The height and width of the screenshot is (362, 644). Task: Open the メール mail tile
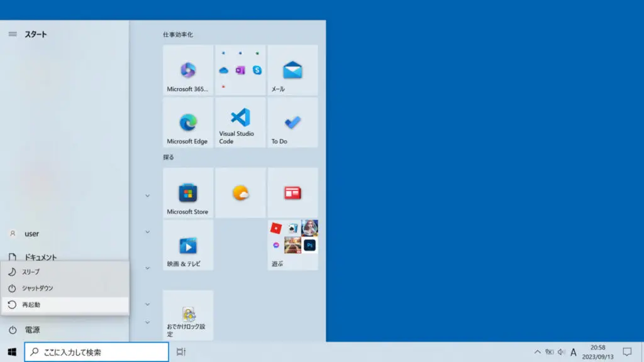point(292,70)
